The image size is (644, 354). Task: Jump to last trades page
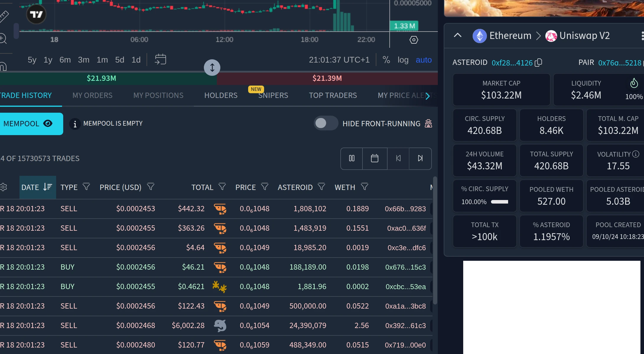click(420, 158)
